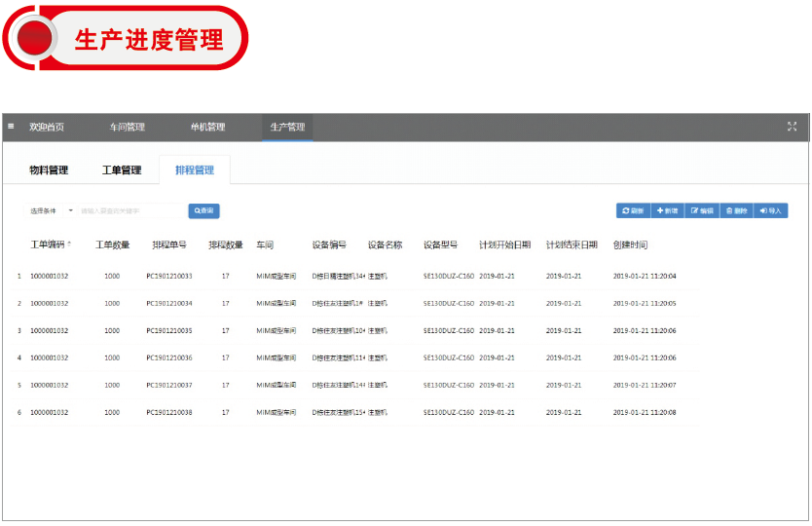Select schedule number PC1901210034 cell
Image resolution: width=812 pixels, height=526 pixels.
(x=169, y=304)
